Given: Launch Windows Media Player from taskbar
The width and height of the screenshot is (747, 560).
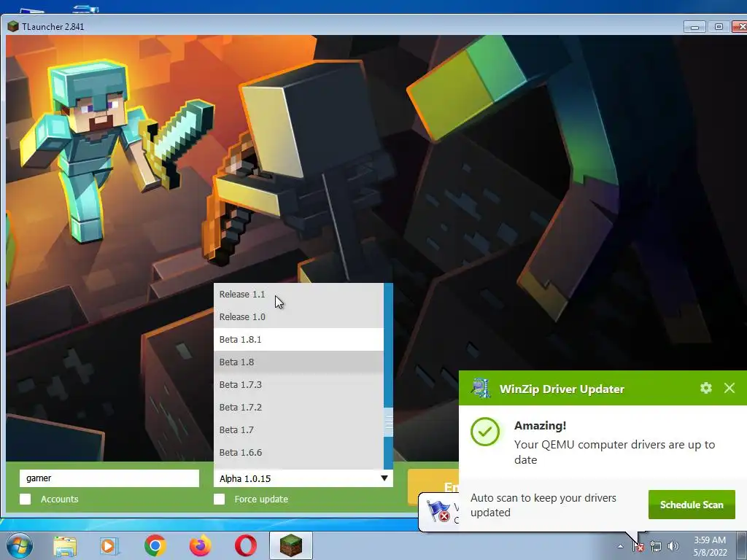Looking at the screenshot, I should click(x=109, y=546).
